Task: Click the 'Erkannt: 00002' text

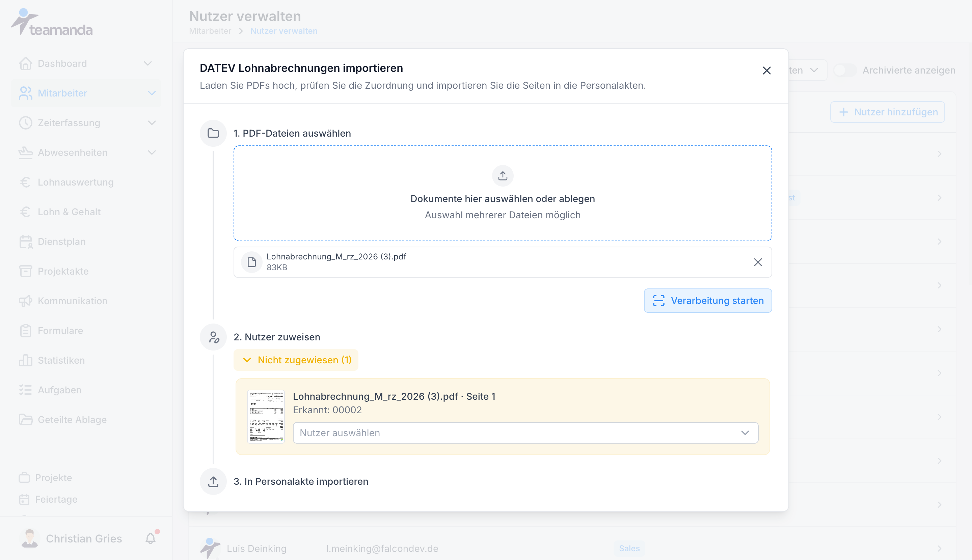Action: point(327,410)
